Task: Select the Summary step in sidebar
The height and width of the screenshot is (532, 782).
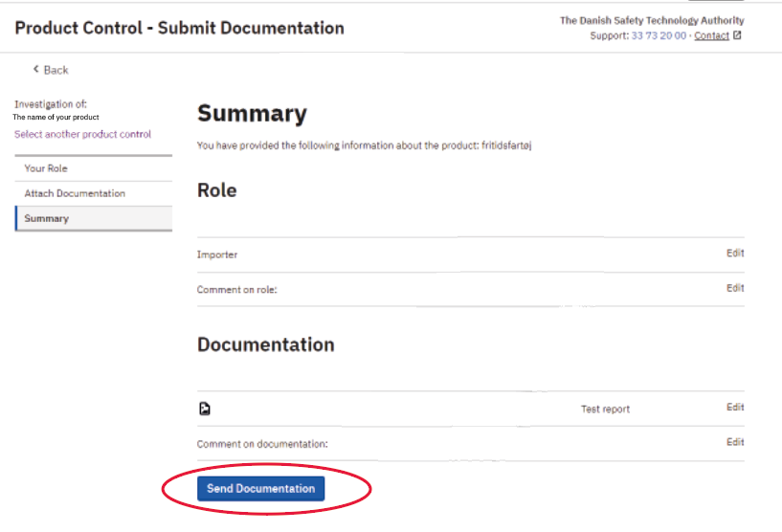Action: (94, 218)
